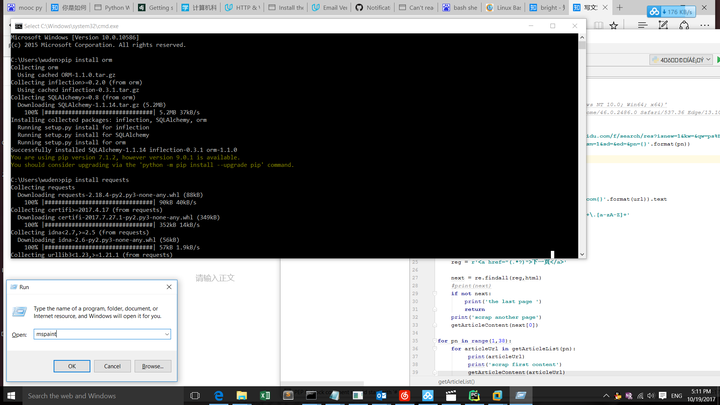
Task: Click the Baidu cloud download speed widget
Action: [x=671, y=11]
